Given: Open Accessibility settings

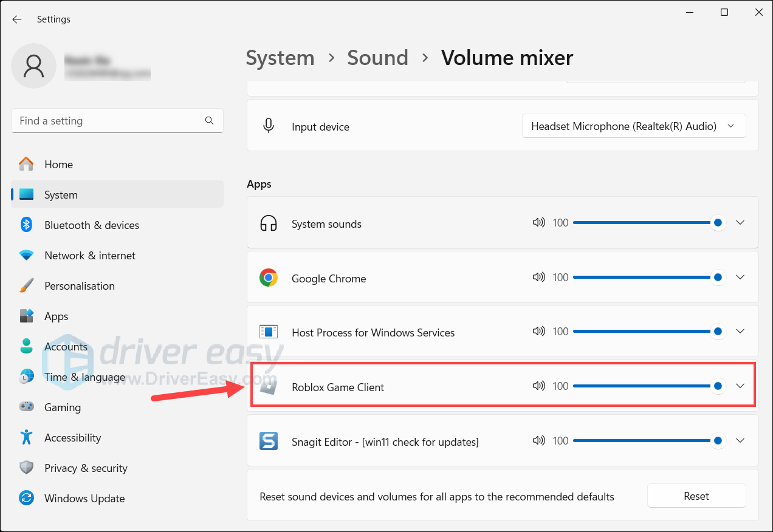Looking at the screenshot, I should pos(117,437).
